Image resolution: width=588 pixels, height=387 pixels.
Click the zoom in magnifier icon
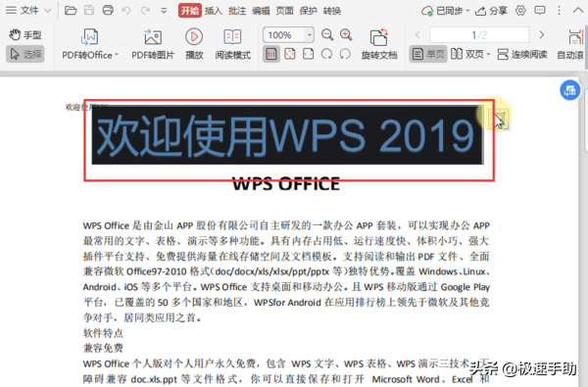pos(346,35)
